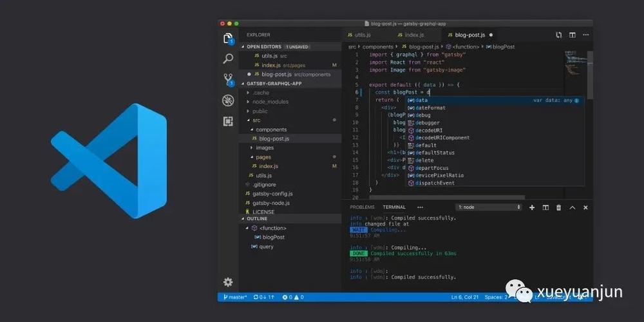644x322 pixels.
Task: Click the errors and warnings status item
Action: [293, 297]
